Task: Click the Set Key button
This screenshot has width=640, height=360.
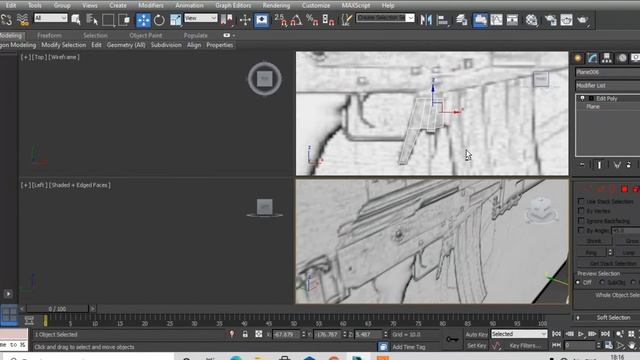Action: [476, 346]
